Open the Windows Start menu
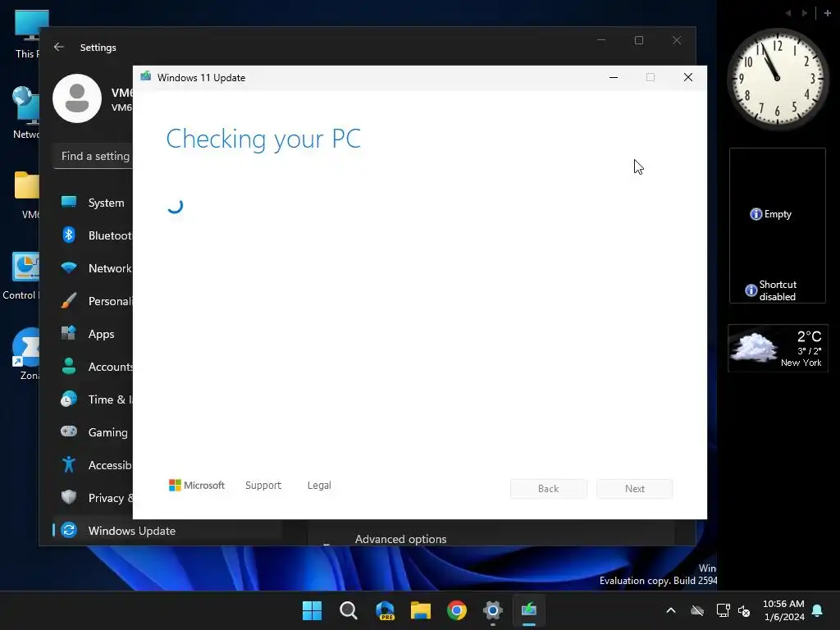The width and height of the screenshot is (840, 630). 312,610
